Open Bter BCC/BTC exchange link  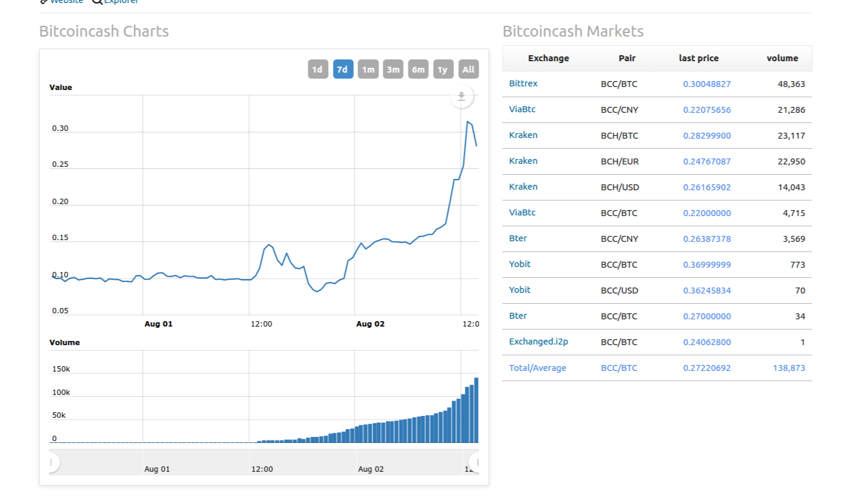518,316
